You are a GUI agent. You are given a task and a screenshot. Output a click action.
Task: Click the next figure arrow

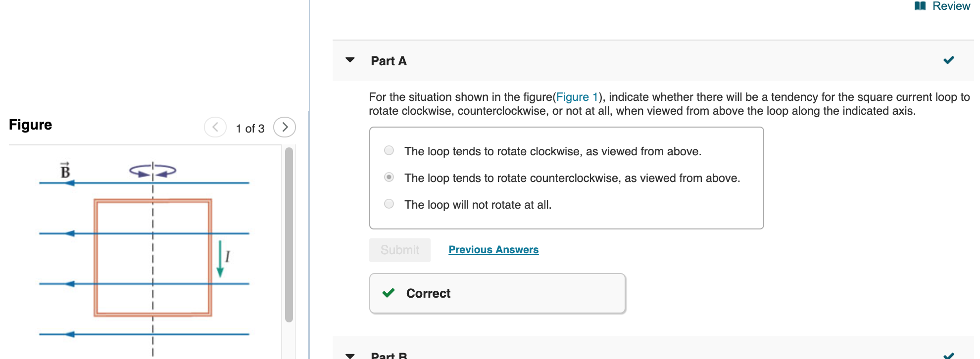click(285, 127)
